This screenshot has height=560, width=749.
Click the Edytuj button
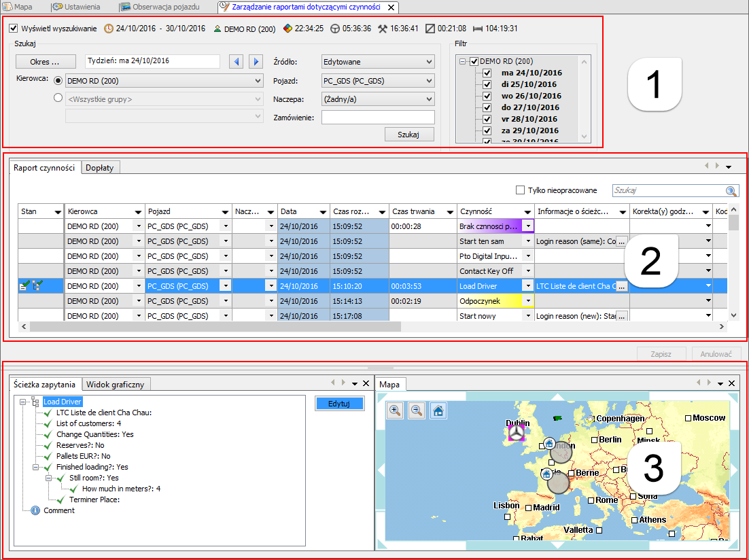pyautogui.click(x=339, y=404)
